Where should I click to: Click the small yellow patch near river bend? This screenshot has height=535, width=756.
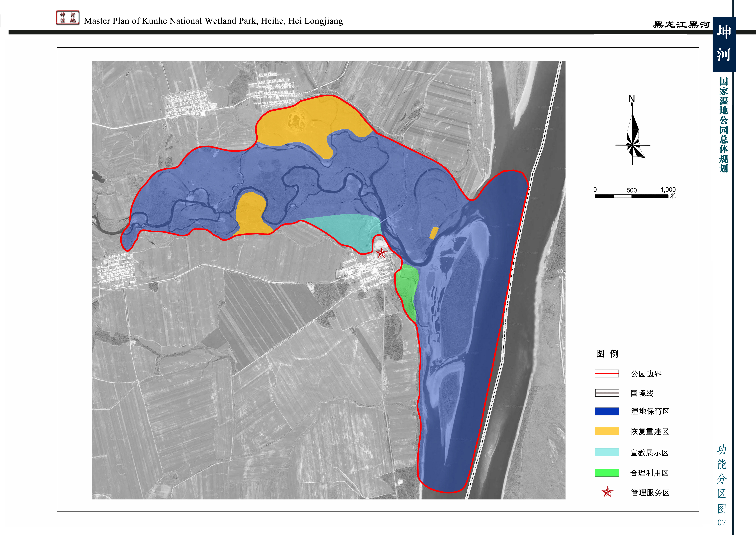click(x=434, y=233)
